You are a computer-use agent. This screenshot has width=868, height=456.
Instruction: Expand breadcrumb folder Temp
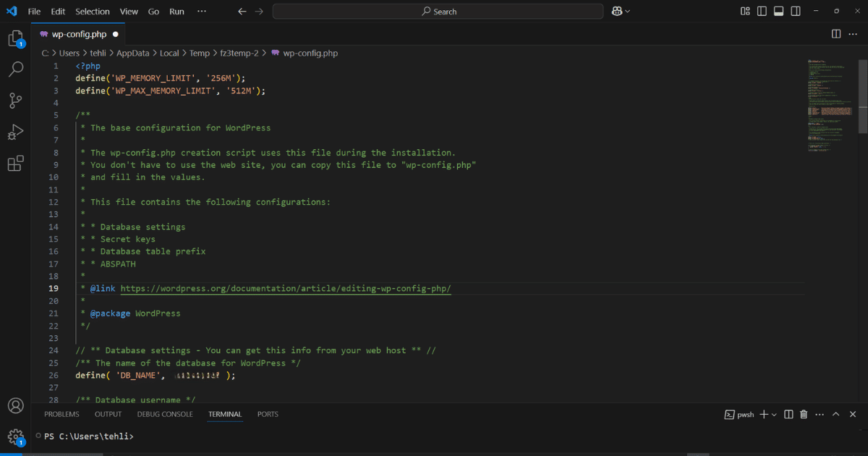point(200,53)
